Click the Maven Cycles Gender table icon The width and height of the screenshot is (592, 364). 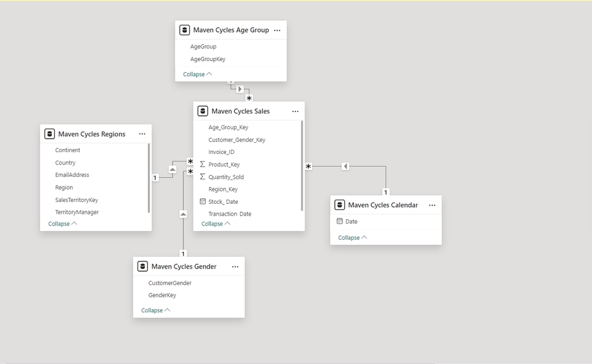point(143,267)
